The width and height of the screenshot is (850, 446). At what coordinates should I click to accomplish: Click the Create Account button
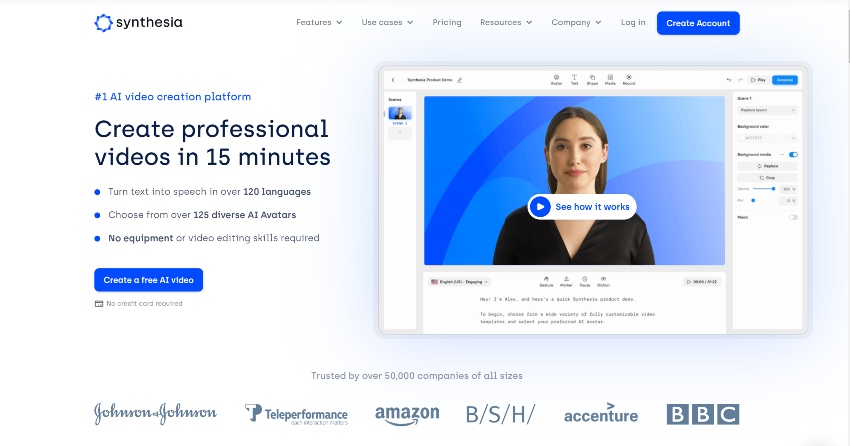[x=698, y=23]
